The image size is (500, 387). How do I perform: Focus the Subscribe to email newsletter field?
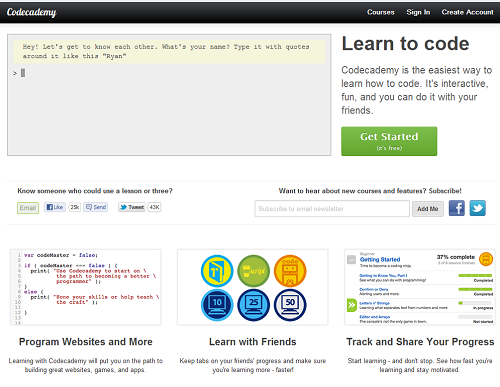(332, 209)
